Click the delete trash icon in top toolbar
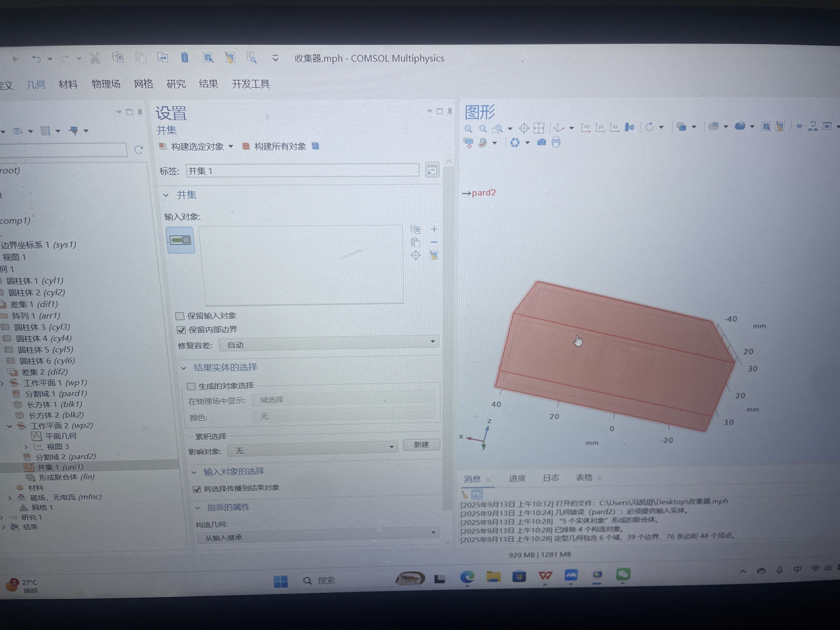This screenshot has width=840, height=630. pos(185,58)
